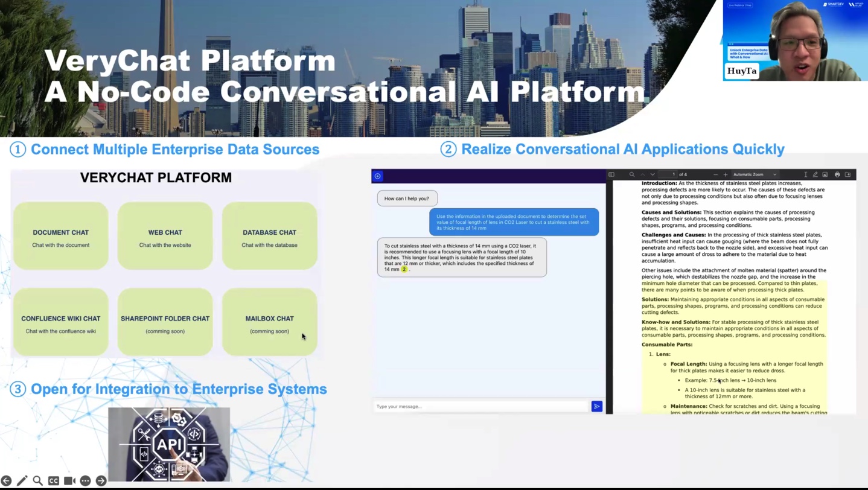Select the PDF add image tool
Viewport: 868px width, 490px height.
click(825, 174)
